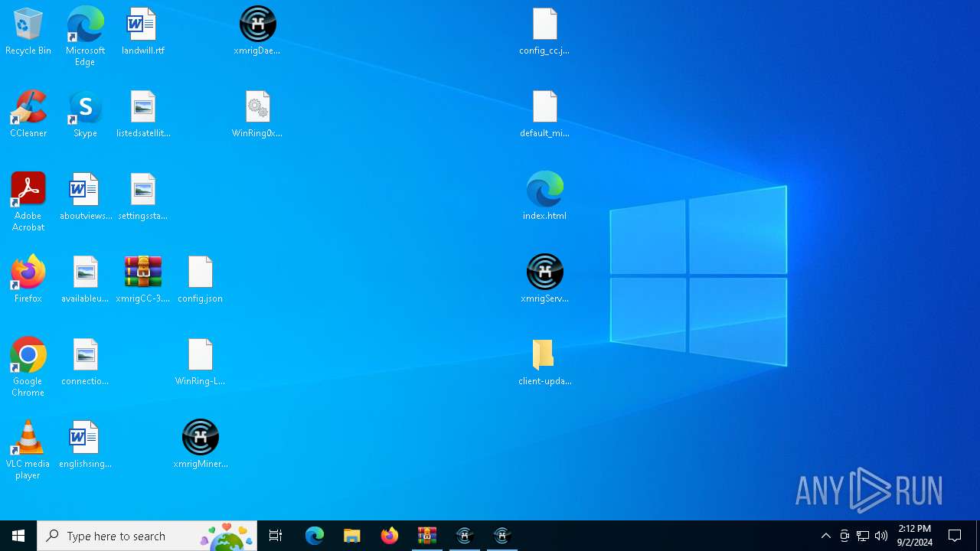
Task: Open the Windows Start menu
Action: coord(18,536)
